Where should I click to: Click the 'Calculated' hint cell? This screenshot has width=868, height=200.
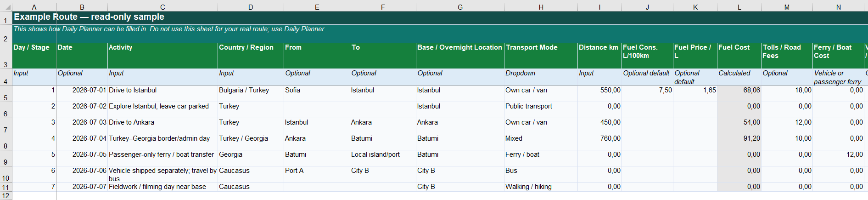739,77
